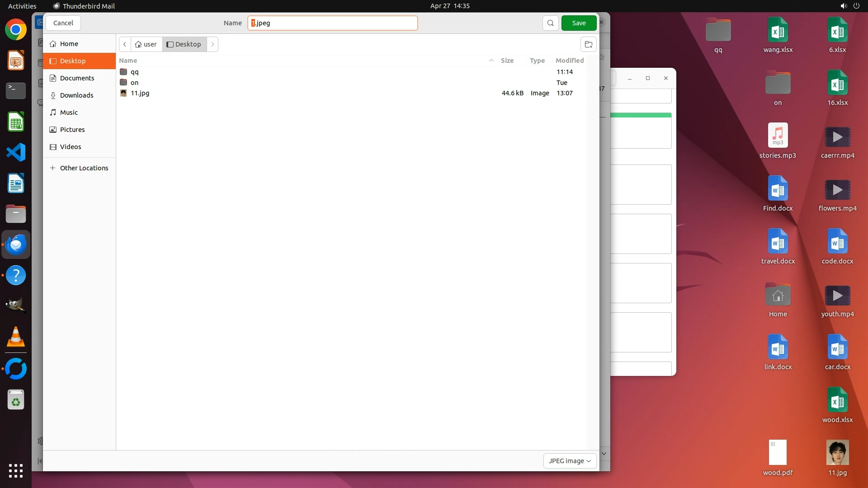Expand the JPEG image file type dropdown
Viewport: 868px width, 488px height.
[x=570, y=461]
